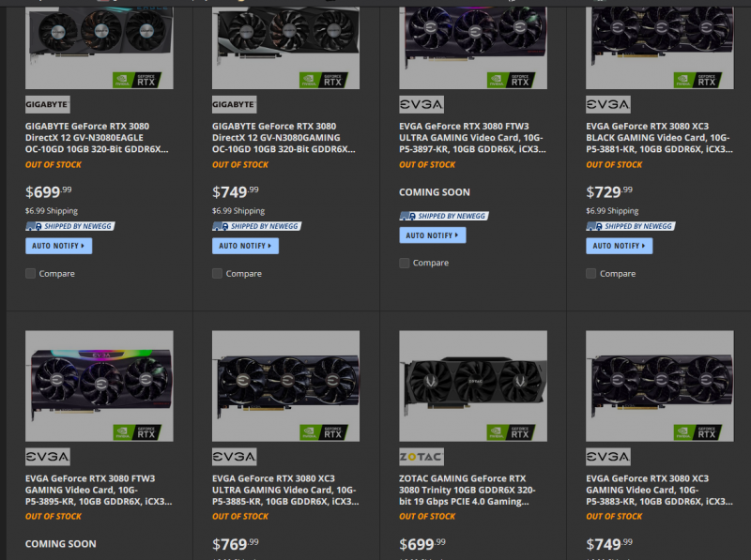
Task: Click the ZOTAC Trinity product image
Action: tap(472, 385)
